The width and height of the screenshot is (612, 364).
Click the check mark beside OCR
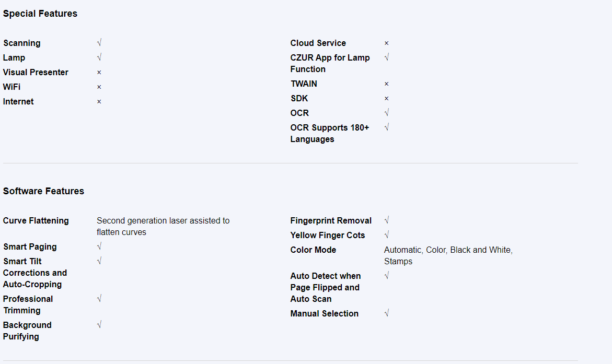386,113
